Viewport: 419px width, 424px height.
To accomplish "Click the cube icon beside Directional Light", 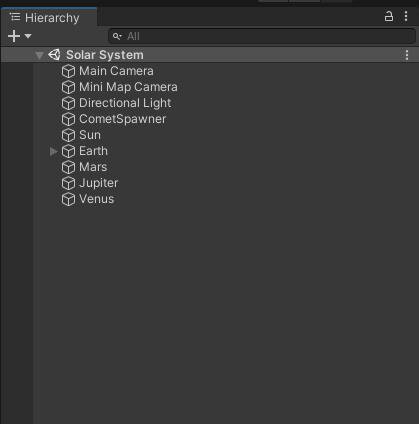I will pyautogui.click(x=68, y=103).
